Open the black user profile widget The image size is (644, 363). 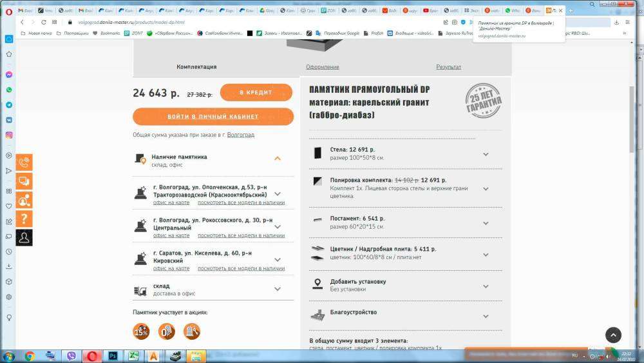(x=24, y=237)
